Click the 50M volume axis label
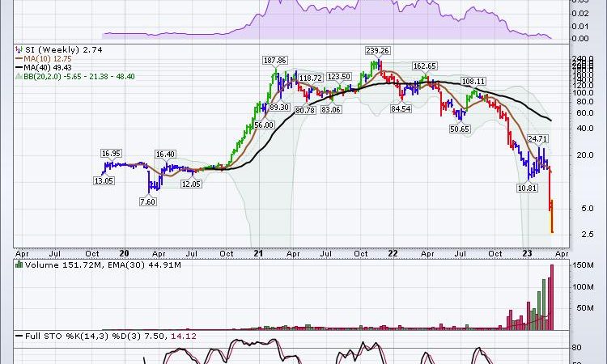Image resolution: width=607 pixels, height=364 pixels. point(585,308)
